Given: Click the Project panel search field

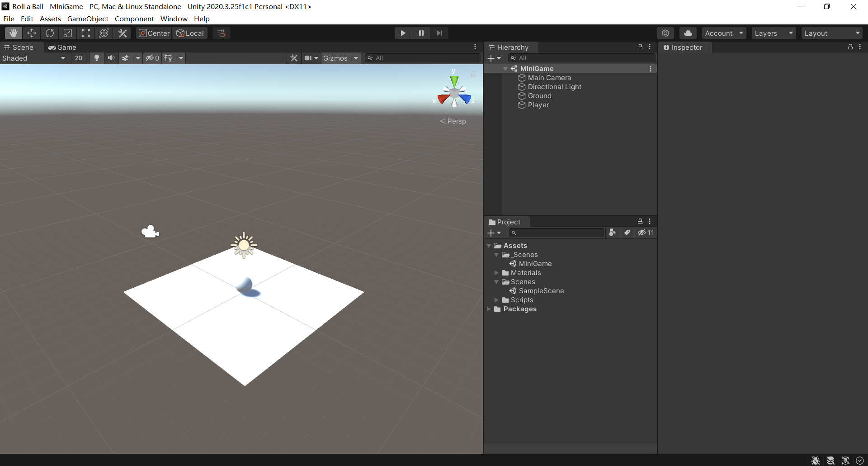Looking at the screenshot, I should coord(556,232).
